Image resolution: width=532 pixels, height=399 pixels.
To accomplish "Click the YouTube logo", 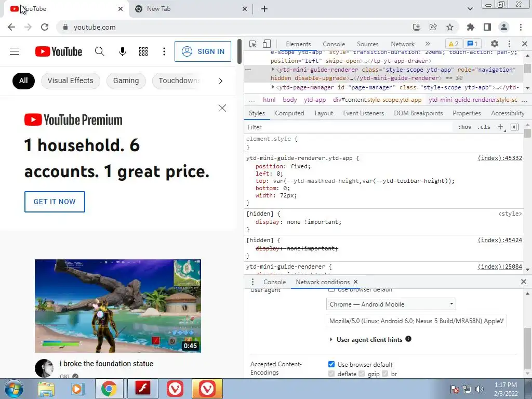I will [x=59, y=51].
